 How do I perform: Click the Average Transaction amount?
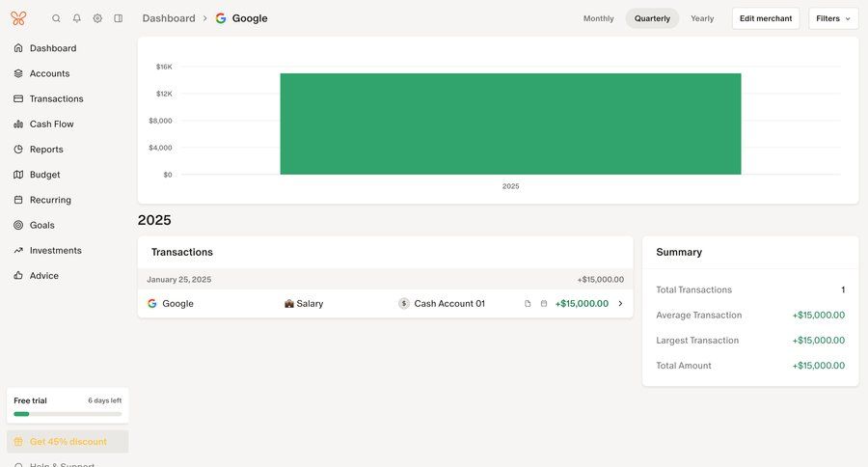(818, 316)
